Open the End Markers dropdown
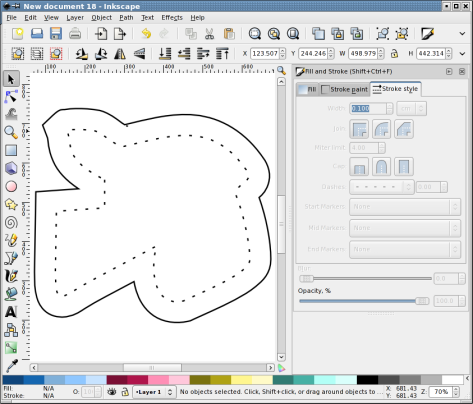The image size is (473, 404). coord(405,249)
